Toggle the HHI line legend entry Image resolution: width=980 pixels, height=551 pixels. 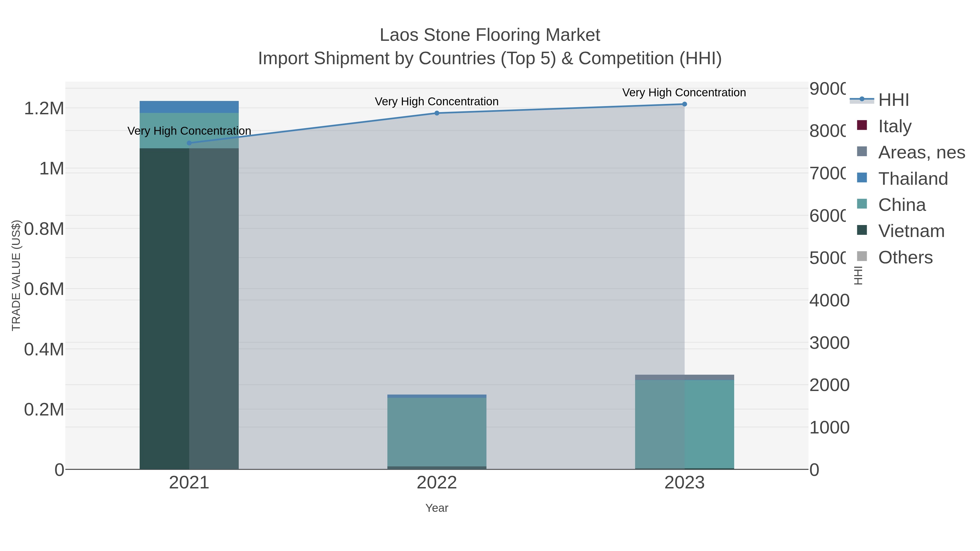pos(880,100)
